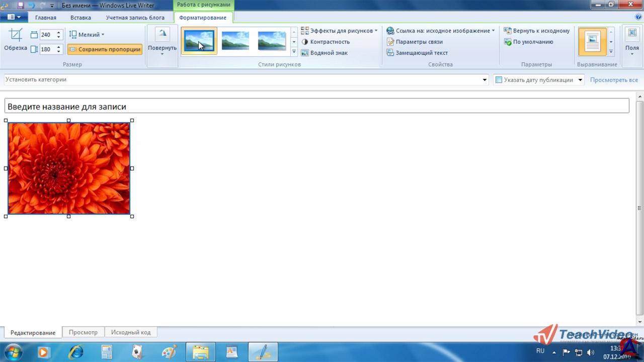Click the Alignment (Выравнивание) icon
This screenshot has width=644, height=362.
coord(592,41)
